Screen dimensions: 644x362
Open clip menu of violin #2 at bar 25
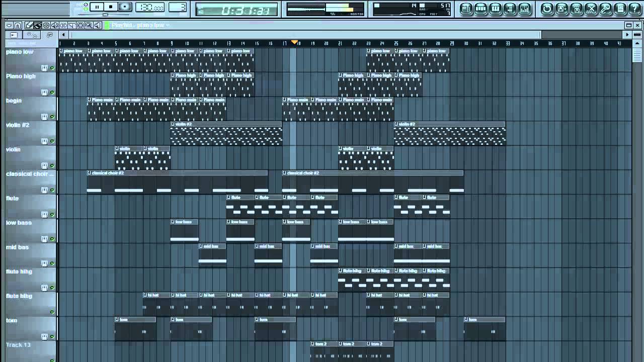pos(396,124)
